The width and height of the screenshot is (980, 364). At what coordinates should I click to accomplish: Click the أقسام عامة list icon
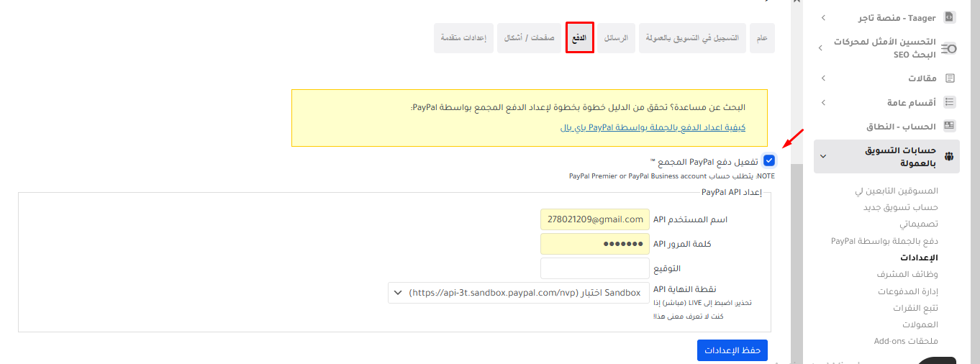point(950,102)
